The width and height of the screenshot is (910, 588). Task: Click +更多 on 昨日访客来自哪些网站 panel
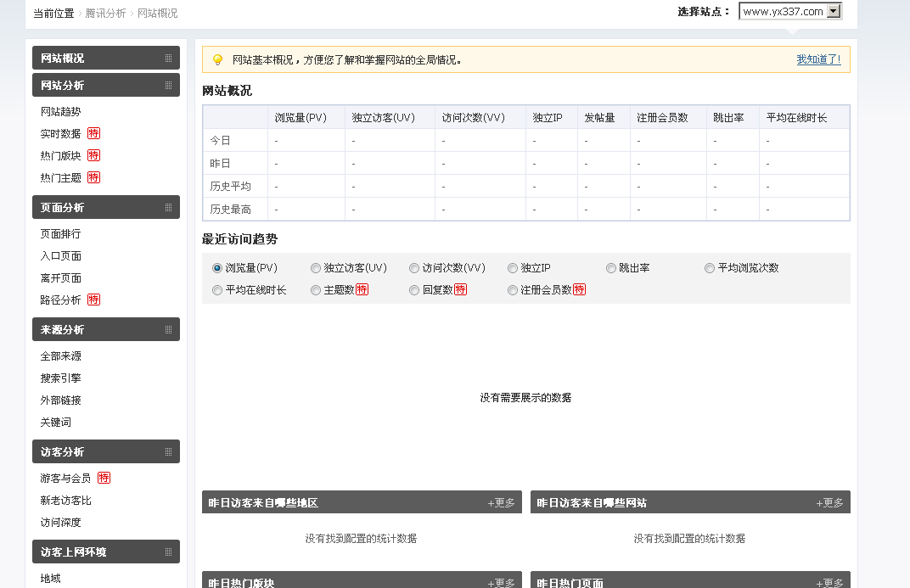click(830, 503)
